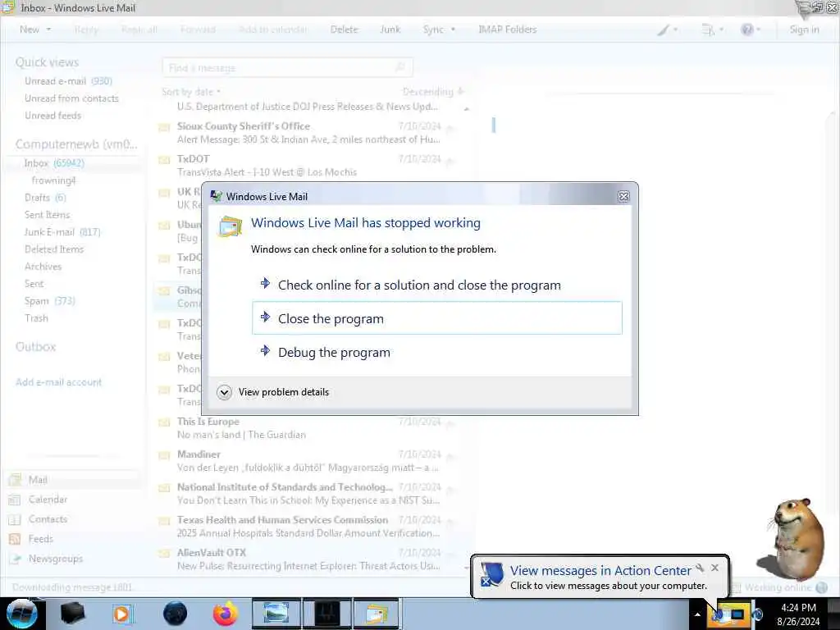Open the menus icon in toolbar
This screenshot has width=840, height=630.
click(x=708, y=30)
